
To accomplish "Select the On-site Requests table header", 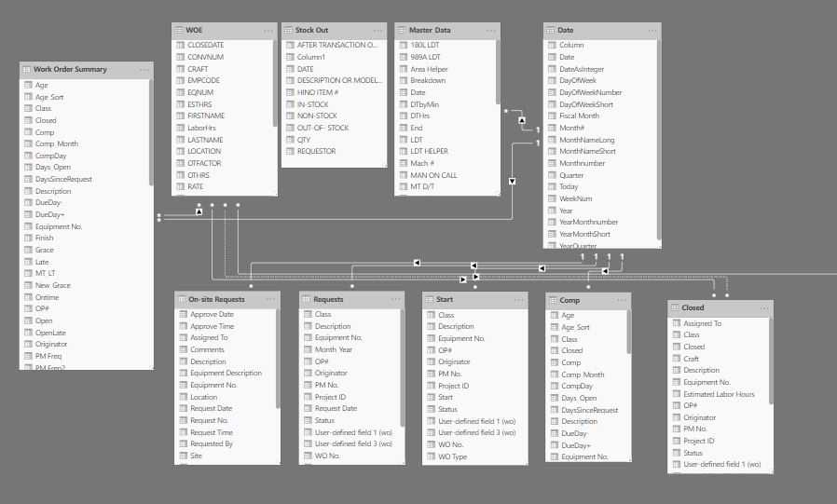I will pos(227,299).
